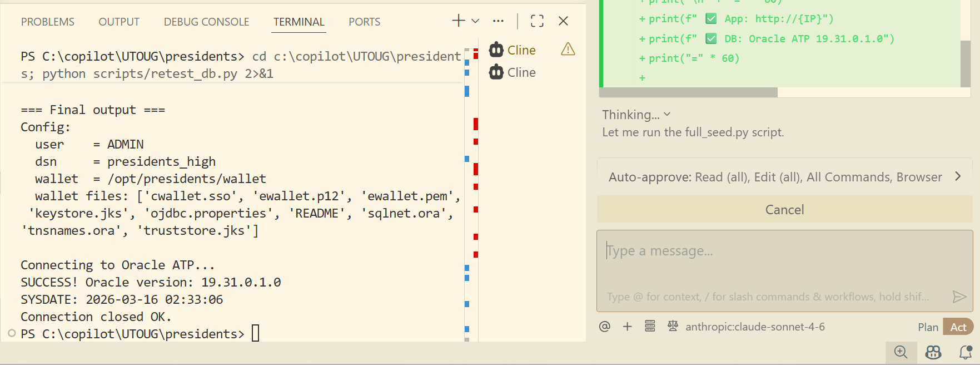Switch to the PROBLEMS tab
Screen dimensions: 980x365
[x=48, y=22]
